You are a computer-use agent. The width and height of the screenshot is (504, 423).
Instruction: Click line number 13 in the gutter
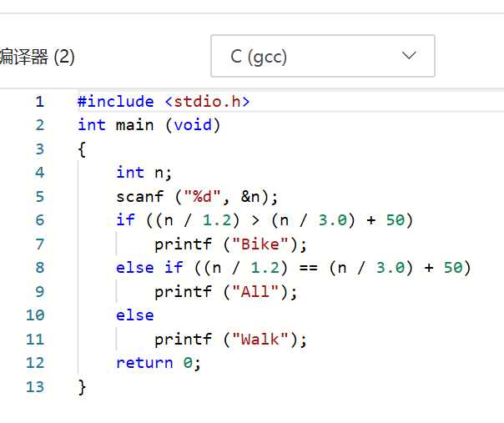[x=35, y=386]
